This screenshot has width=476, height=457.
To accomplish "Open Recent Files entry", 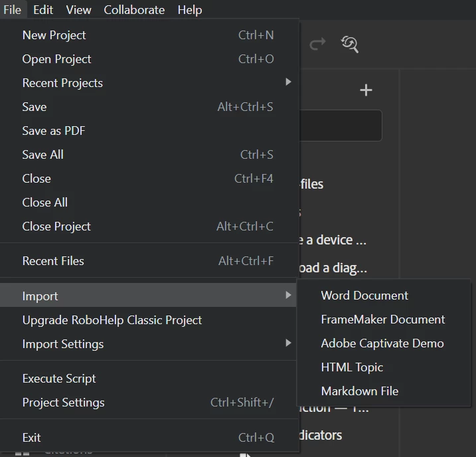I will click(148, 261).
